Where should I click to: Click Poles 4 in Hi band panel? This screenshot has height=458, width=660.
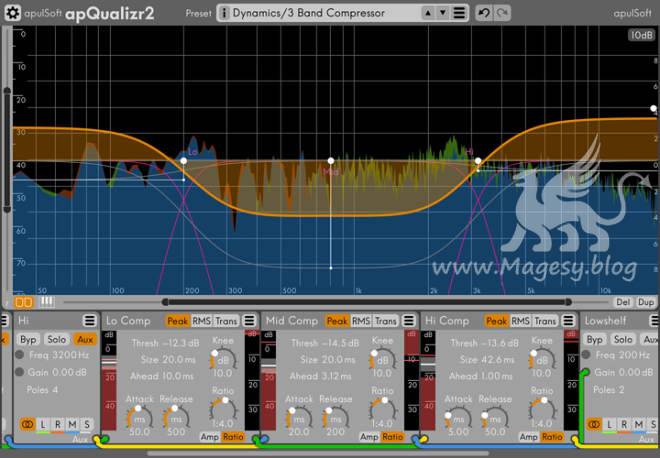coord(42,389)
